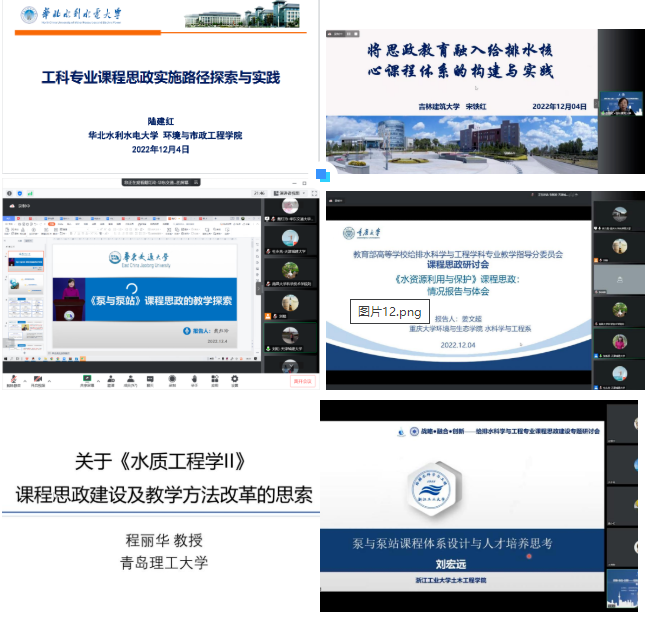646x622 pixels.
Task: Click the green share screen icon
Action: 87,378
